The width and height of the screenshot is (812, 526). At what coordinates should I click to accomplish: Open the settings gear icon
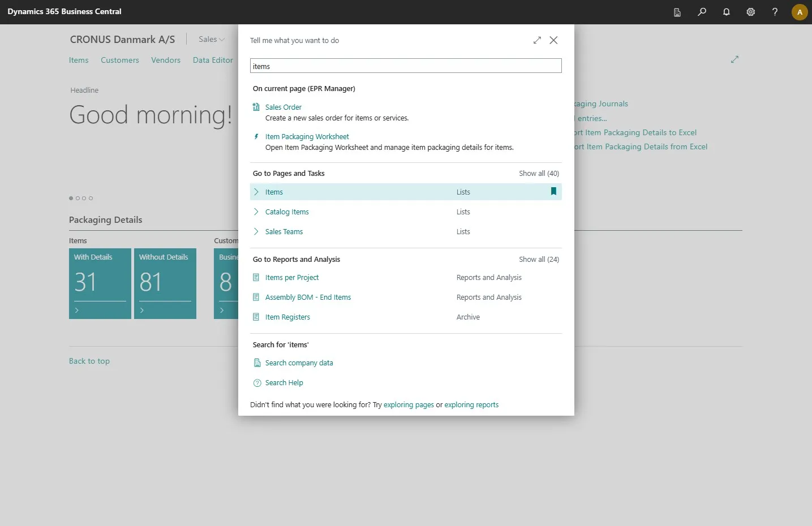pyautogui.click(x=750, y=12)
